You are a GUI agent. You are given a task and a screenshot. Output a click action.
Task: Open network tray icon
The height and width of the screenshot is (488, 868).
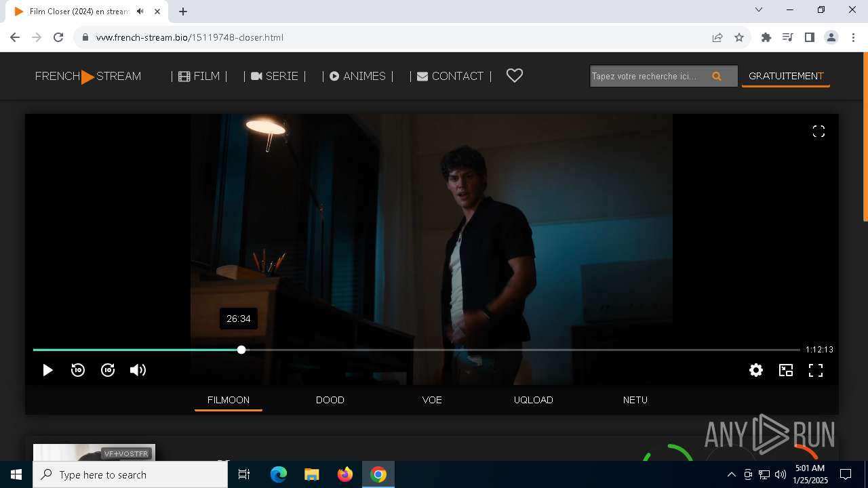point(764,474)
